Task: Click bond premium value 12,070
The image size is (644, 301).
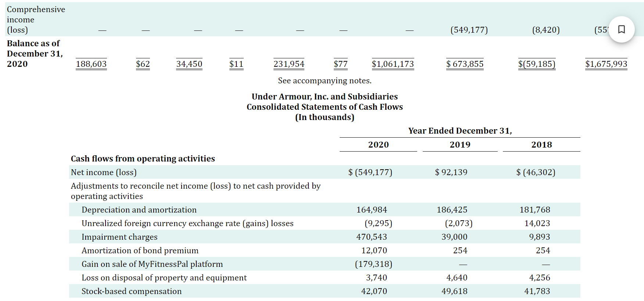Action: pyautogui.click(x=374, y=250)
